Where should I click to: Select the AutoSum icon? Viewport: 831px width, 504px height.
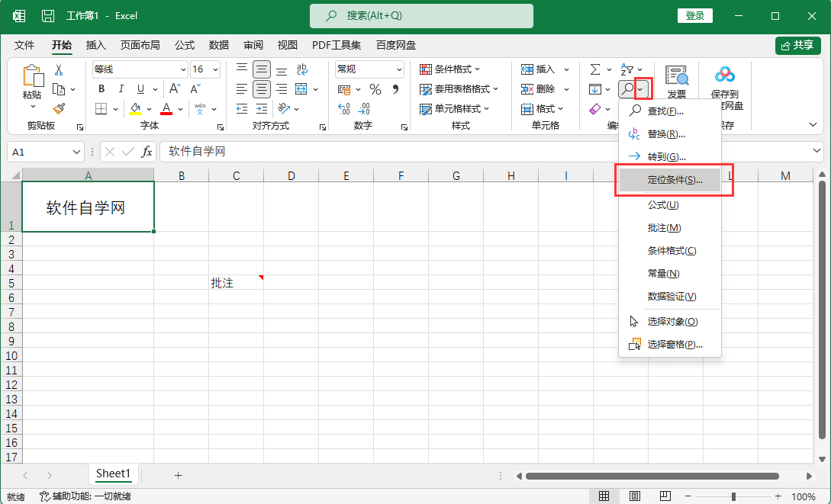tap(597, 69)
